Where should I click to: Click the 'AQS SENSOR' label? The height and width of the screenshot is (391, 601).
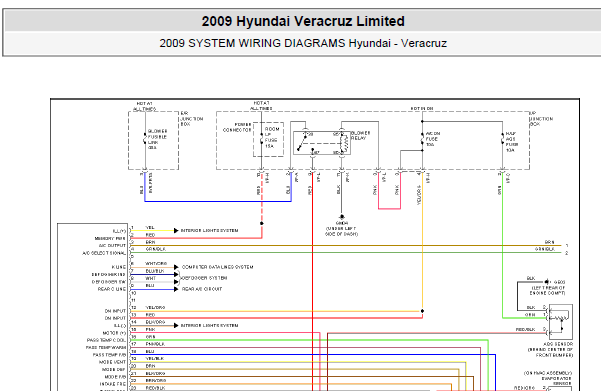click(x=558, y=344)
